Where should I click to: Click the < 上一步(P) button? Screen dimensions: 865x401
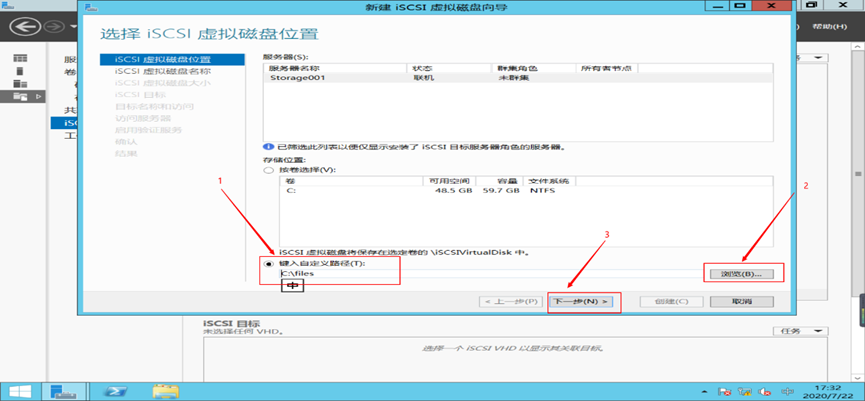(x=511, y=302)
